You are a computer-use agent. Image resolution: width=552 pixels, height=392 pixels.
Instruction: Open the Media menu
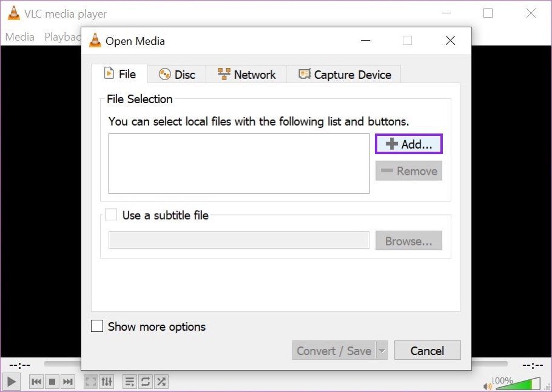coord(19,36)
